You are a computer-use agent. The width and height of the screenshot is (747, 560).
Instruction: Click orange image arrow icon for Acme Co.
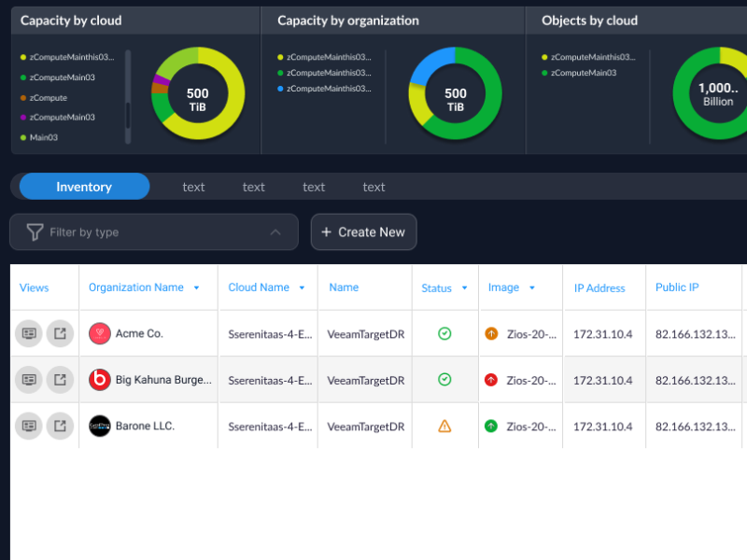click(491, 333)
